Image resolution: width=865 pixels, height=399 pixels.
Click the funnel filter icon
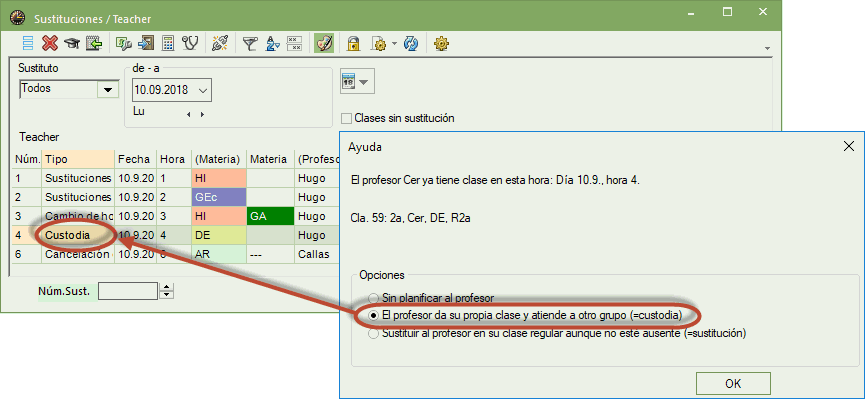coord(250,43)
